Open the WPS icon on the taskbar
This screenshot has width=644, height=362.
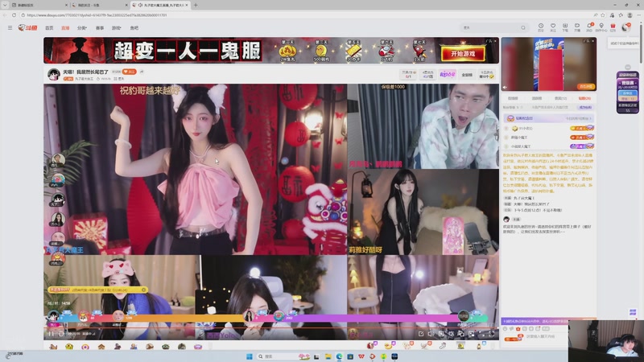[361, 356]
